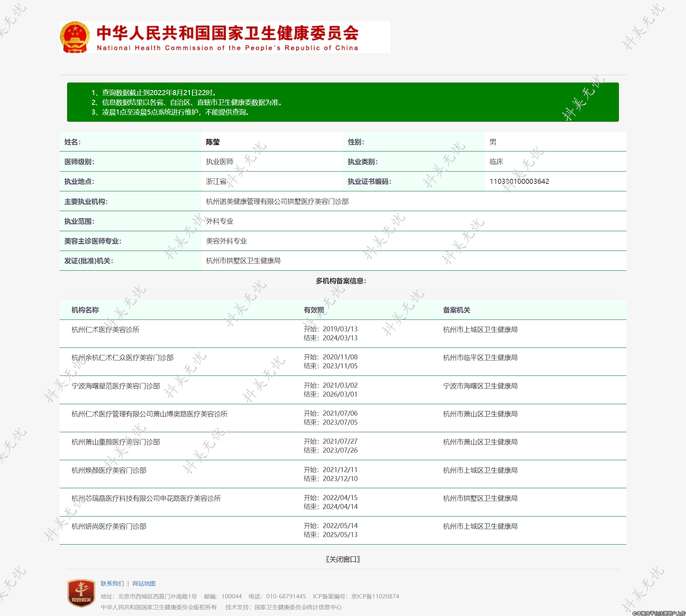Select the 宁波海曙星范医疗美容门诊部 row
The image size is (686, 616).
click(116, 386)
